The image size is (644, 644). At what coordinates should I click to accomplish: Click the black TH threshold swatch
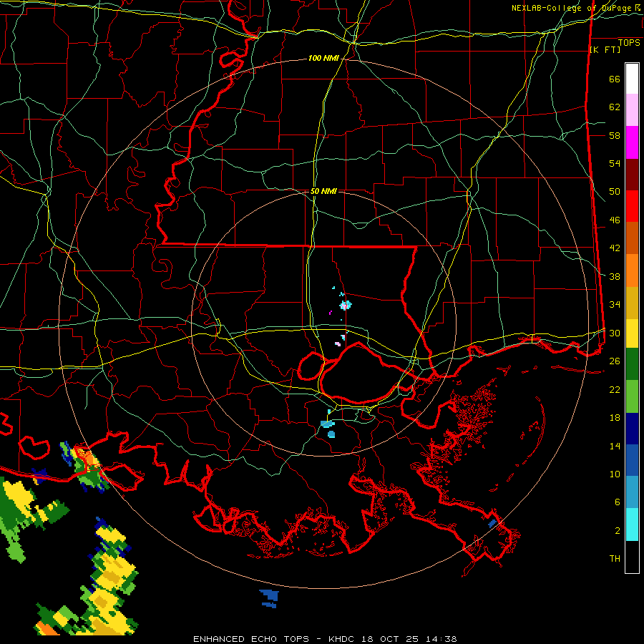click(x=632, y=557)
